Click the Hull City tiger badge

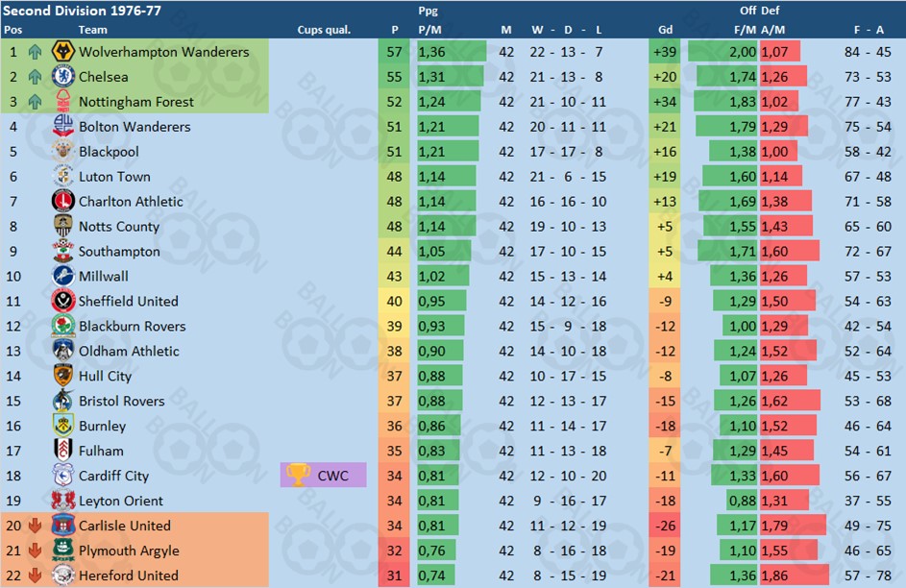click(63, 376)
